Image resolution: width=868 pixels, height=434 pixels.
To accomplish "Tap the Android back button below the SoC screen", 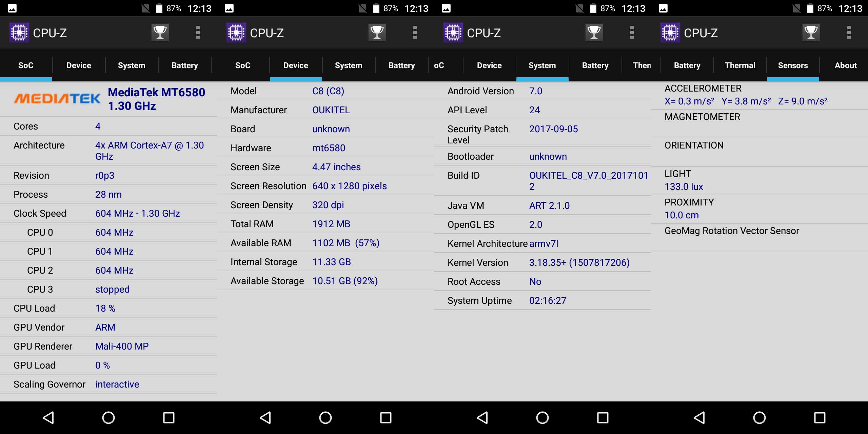I will tap(48, 418).
